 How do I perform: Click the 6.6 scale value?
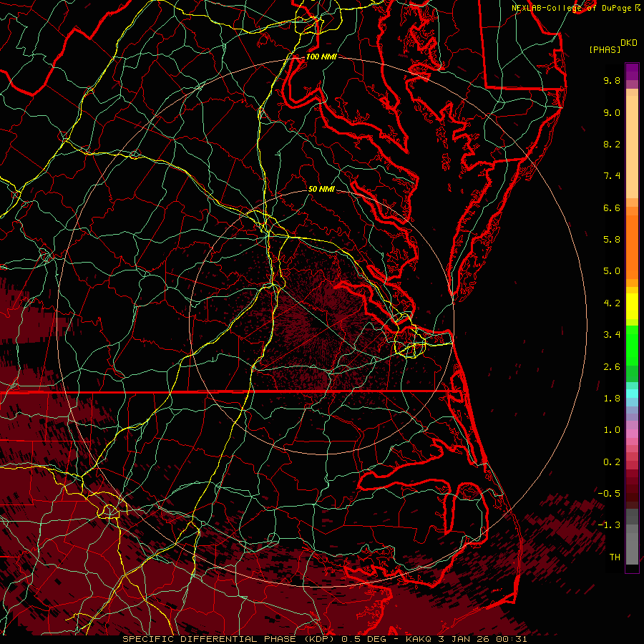(612, 208)
